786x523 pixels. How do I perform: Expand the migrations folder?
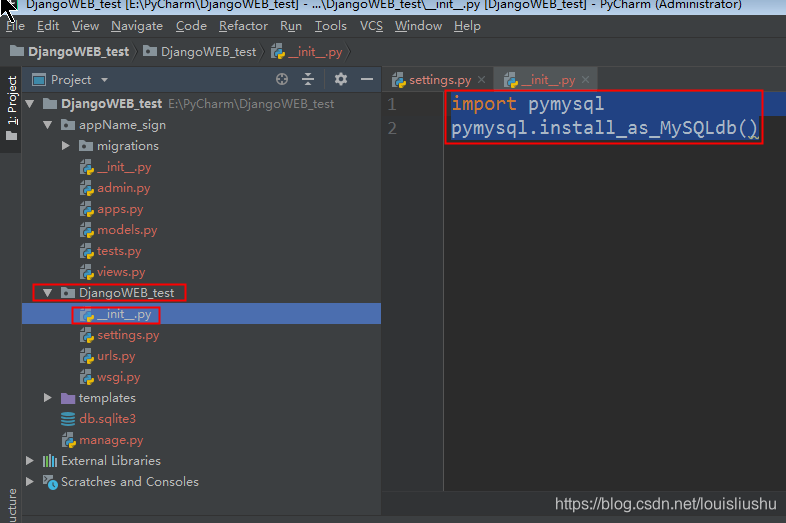pyautogui.click(x=66, y=146)
